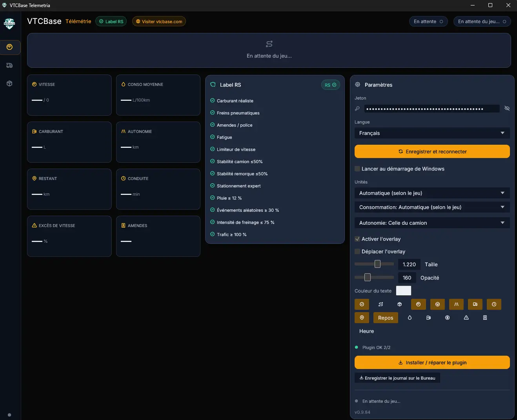The height and width of the screenshot is (420, 517).
Task: Open the truck view in left sidebar
Action: coord(10,65)
